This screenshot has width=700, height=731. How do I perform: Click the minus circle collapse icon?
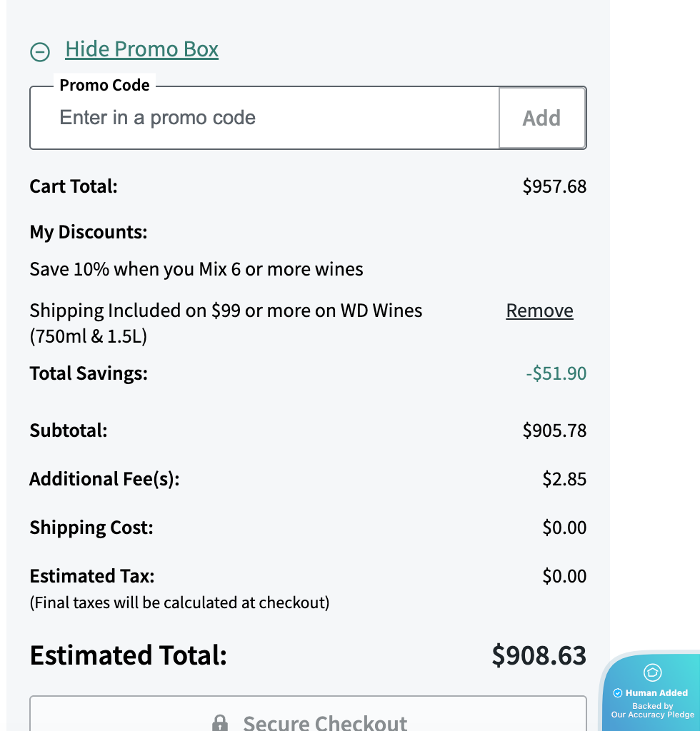(40, 51)
